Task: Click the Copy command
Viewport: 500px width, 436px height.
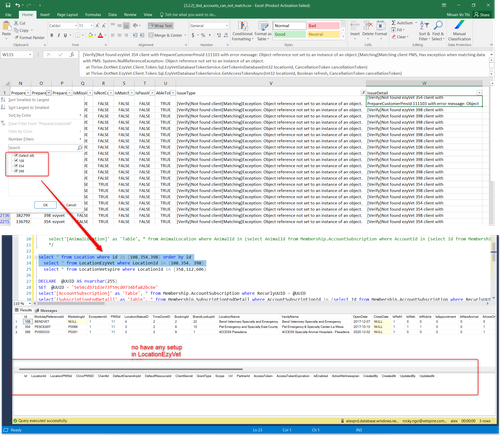Action: tap(22, 30)
